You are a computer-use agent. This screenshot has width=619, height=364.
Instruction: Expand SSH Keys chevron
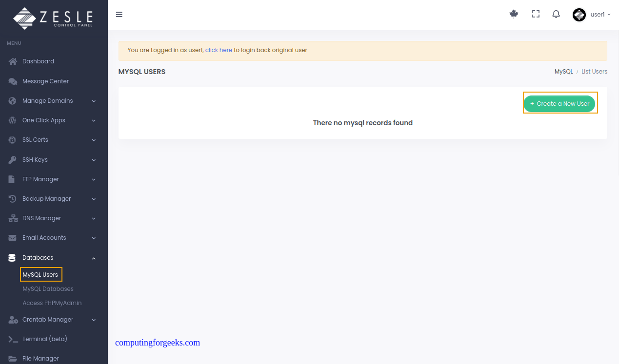tap(94, 160)
